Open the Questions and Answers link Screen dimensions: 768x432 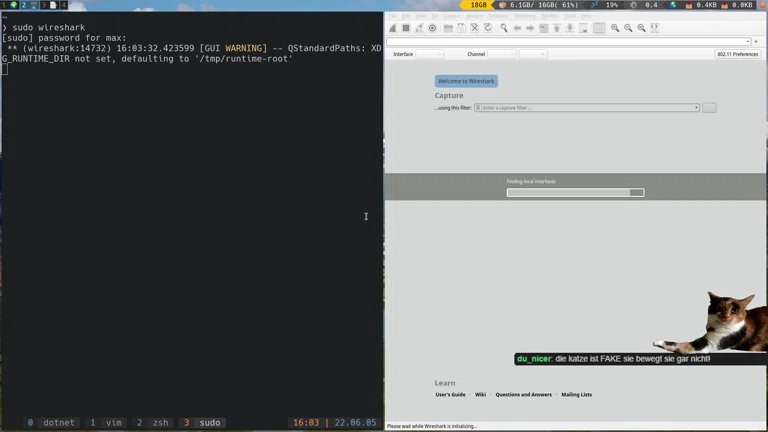pyautogui.click(x=524, y=395)
